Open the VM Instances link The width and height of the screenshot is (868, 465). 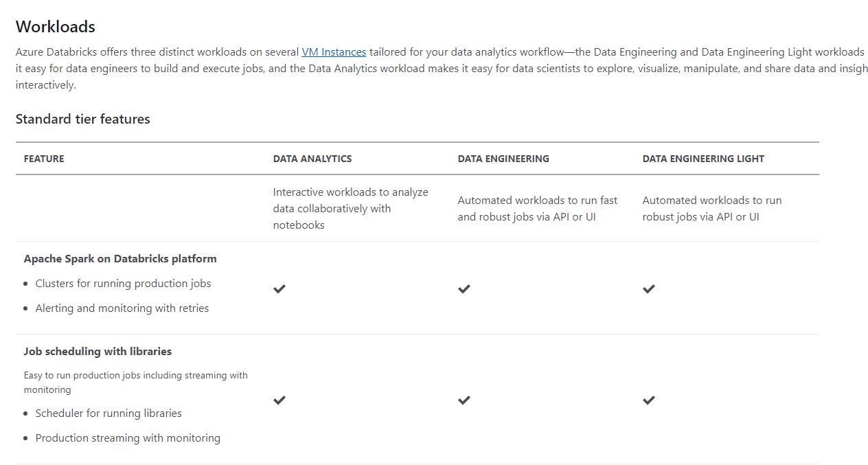334,52
